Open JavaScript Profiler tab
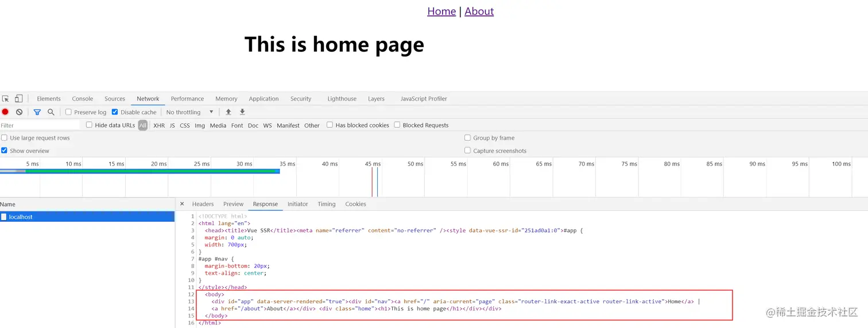Screen dimensions: 868x328 point(424,99)
